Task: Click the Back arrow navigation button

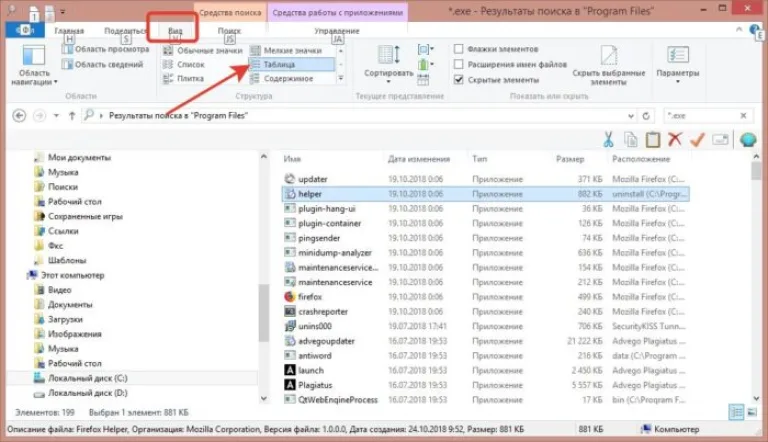Action: coord(19,116)
